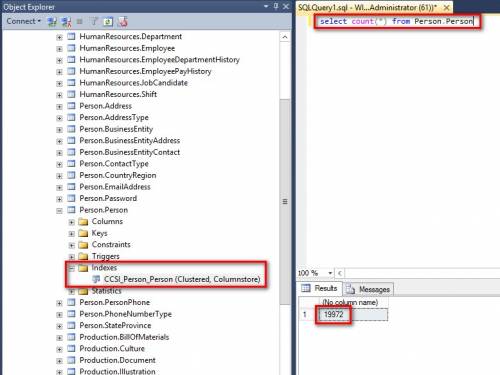Open the Object Explorer window position menu arrow

click(266, 6)
